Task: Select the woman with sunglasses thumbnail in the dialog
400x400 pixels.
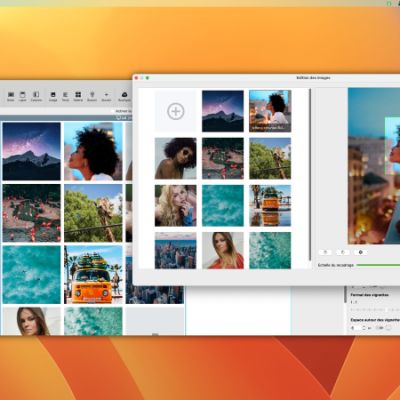Action: [176, 158]
